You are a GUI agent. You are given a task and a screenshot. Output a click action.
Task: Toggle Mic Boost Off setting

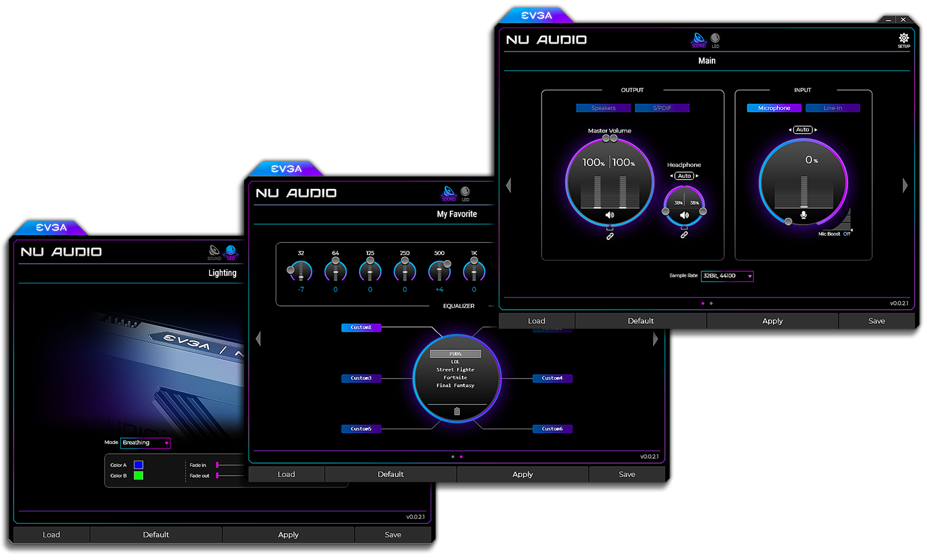click(x=847, y=234)
